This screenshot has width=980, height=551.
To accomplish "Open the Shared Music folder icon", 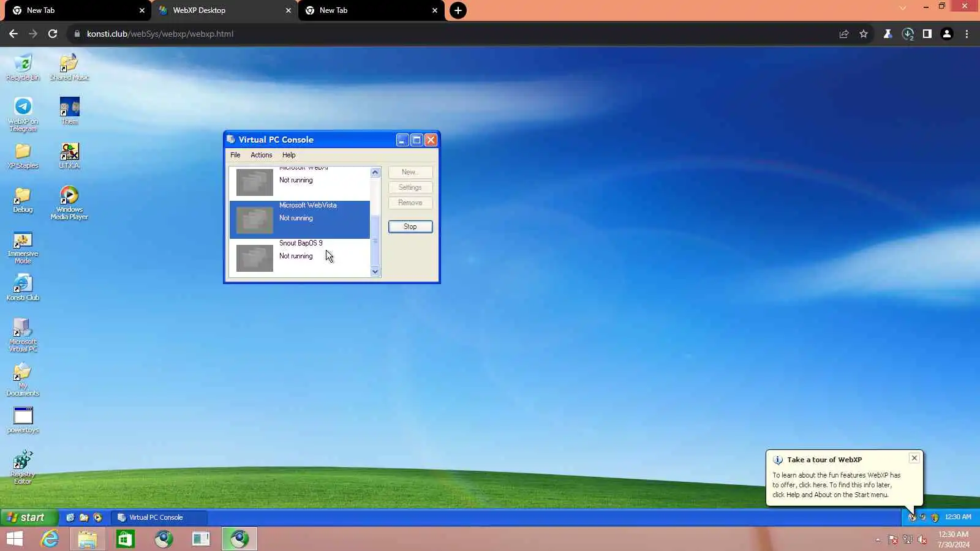I will (x=69, y=67).
